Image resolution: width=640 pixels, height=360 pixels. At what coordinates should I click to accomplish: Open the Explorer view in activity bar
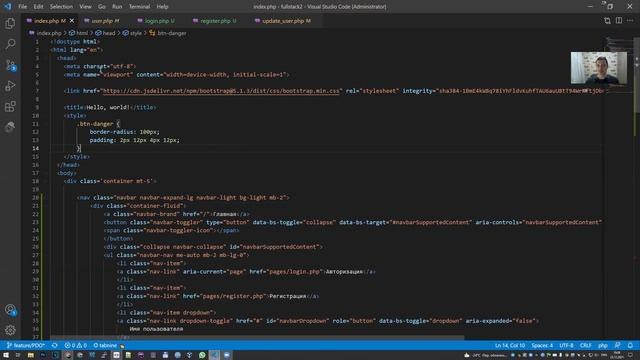(10, 24)
